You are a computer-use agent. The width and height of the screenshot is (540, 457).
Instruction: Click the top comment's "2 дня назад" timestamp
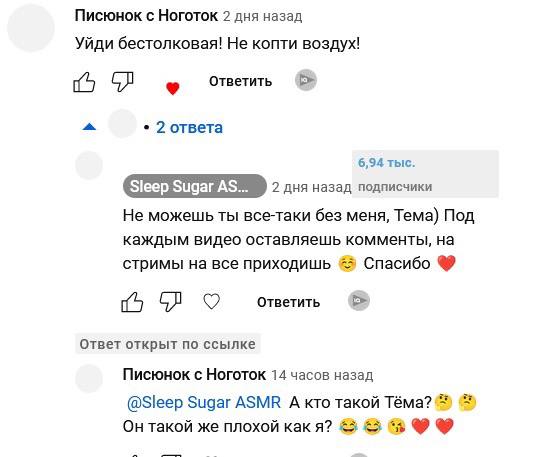pyautogui.click(x=262, y=16)
